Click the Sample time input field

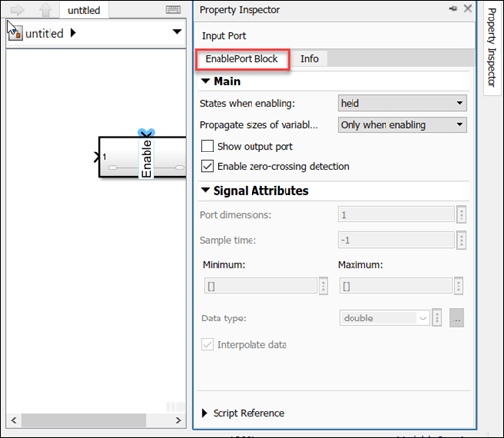coord(396,240)
